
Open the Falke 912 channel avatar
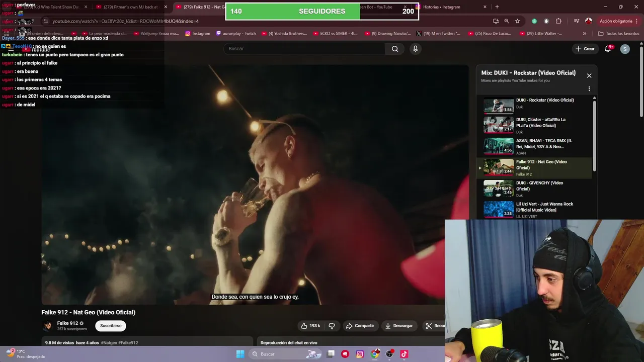[48, 326]
